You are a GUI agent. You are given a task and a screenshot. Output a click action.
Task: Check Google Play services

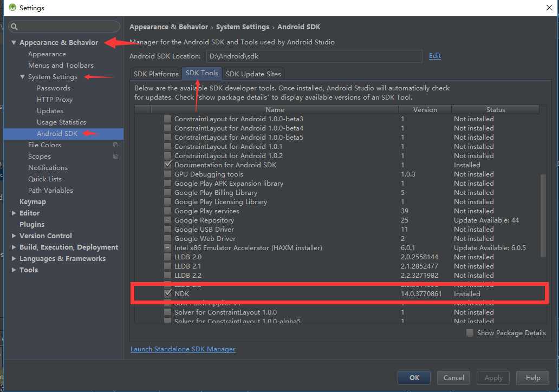167,211
